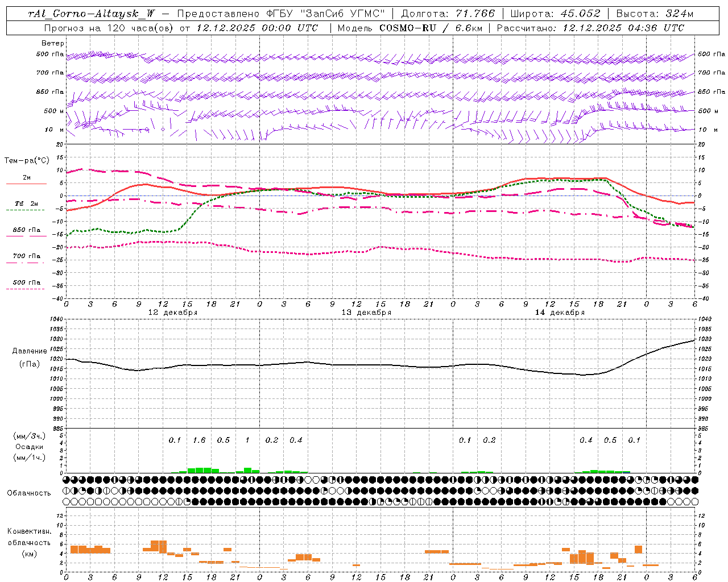
Task: Click the computed time 12.12.2025 04:36 UTC
Action: tap(623, 28)
